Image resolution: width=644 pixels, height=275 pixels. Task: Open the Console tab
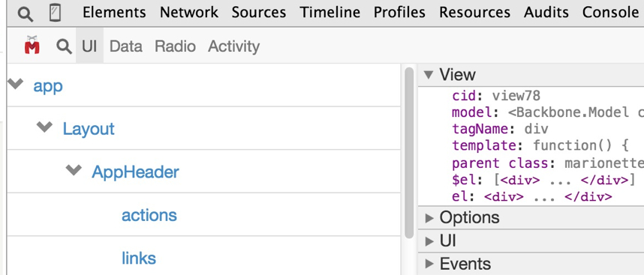(610, 12)
